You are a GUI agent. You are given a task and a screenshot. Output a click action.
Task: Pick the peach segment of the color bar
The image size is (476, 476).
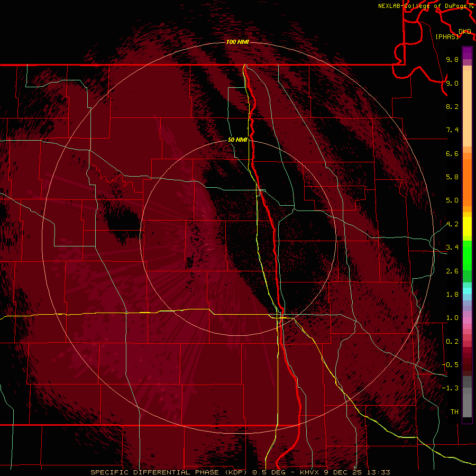[467, 109]
